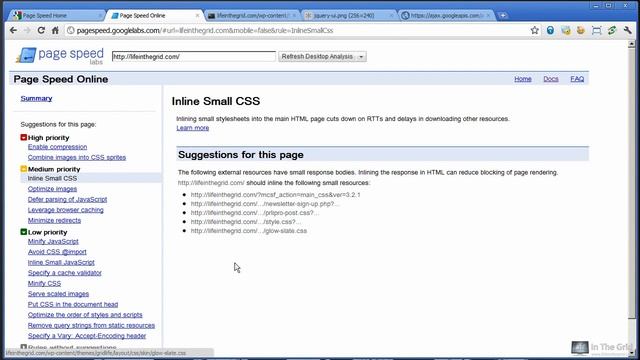This screenshot has width=640, height=360.
Task: Click the green Low priority icon
Action: pos(23,232)
